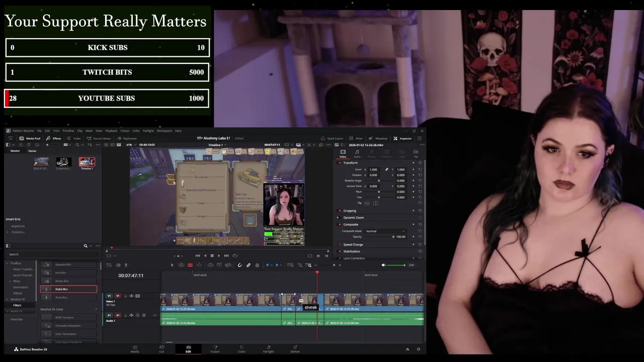Open the Home project manager icon
The height and width of the screenshot is (362, 644).
coord(408,349)
